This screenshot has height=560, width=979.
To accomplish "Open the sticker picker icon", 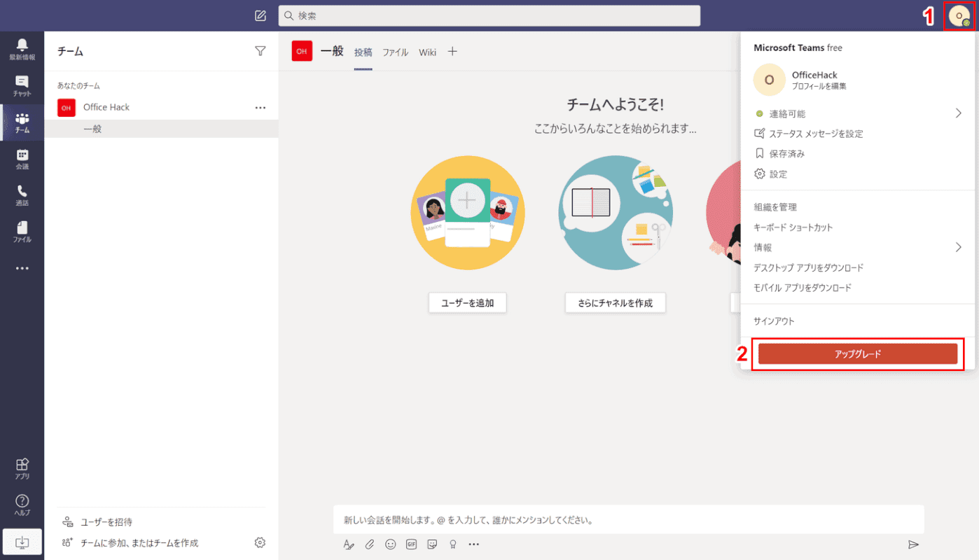I will tap(433, 544).
